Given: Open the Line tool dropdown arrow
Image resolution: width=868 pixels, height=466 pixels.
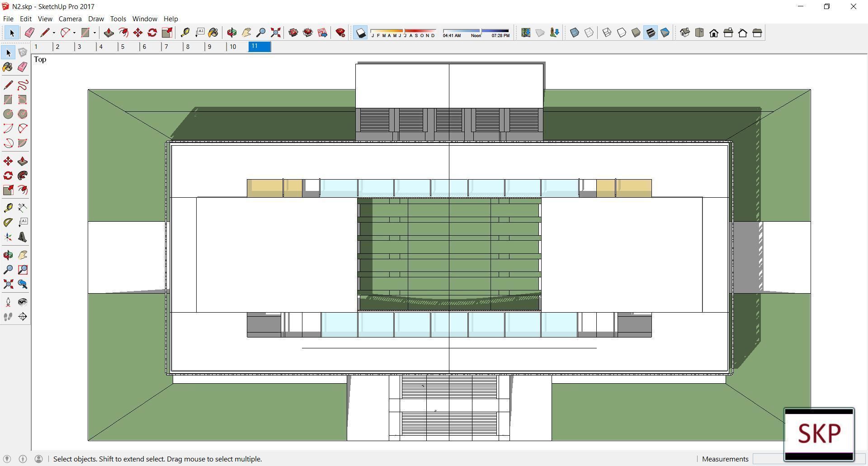Looking at the screenshot, I should (54, 33).
